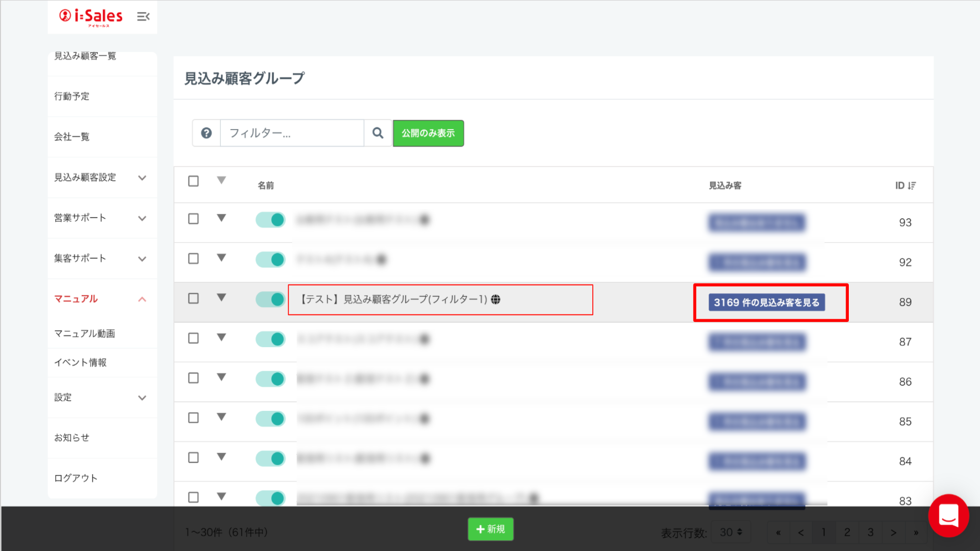Check the select-all checkbox in header
This screenshot has width=980, height=551.
193,181
